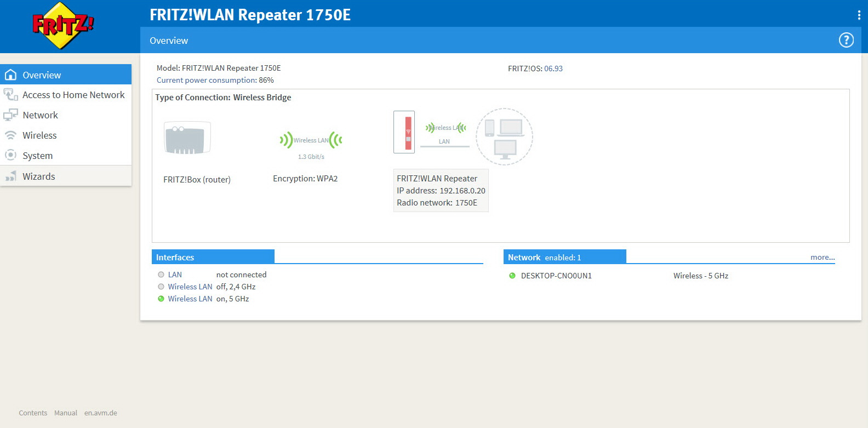
Task: Open the Wireless LAN 2,4 GHz link
Action: (190, 287)
